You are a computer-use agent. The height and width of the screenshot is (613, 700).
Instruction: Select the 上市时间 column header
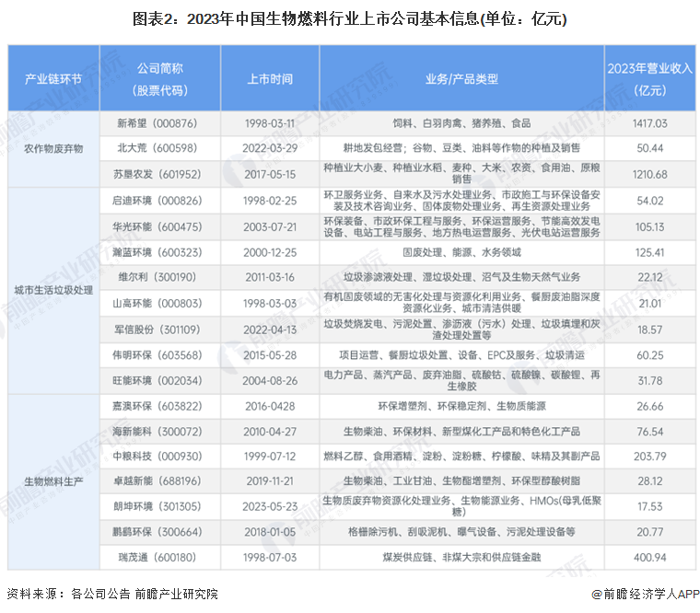[x=270, y=79]
